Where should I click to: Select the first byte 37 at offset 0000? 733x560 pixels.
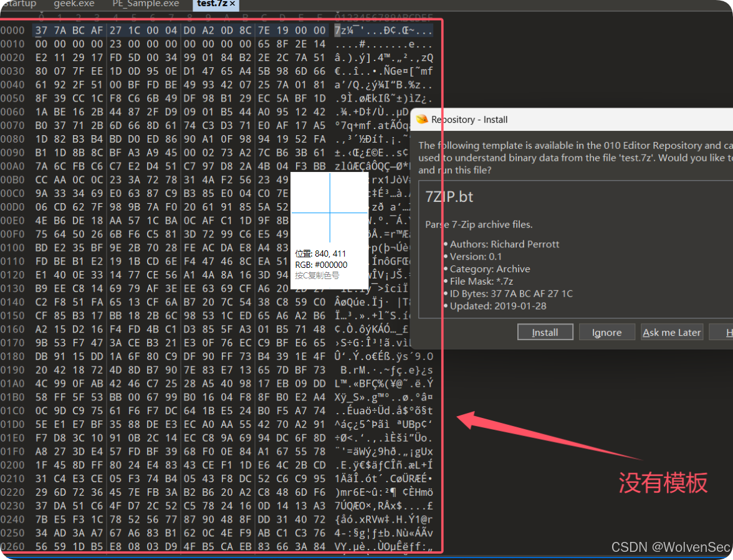41,31
